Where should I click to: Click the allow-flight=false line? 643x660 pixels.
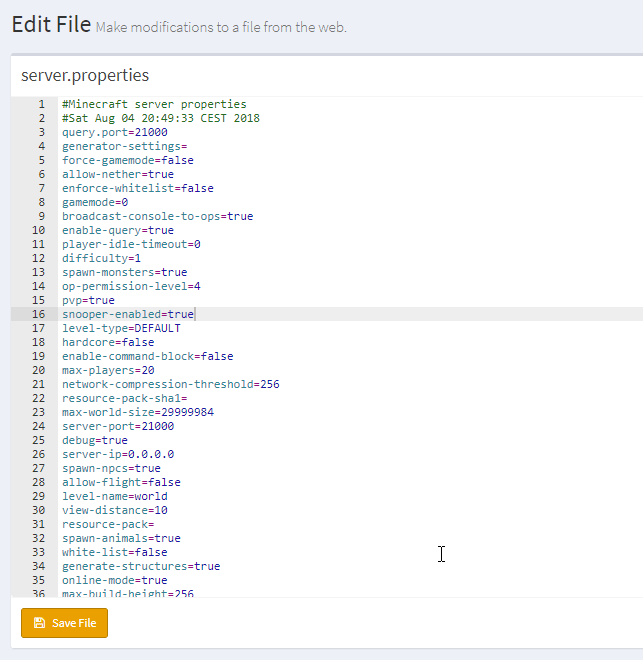pos(121,482)
